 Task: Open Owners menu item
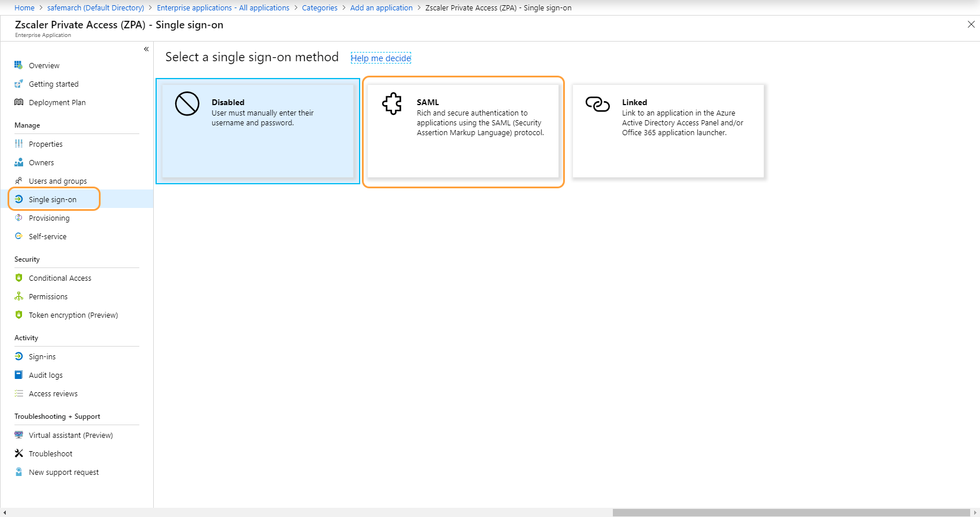point(42,162)
